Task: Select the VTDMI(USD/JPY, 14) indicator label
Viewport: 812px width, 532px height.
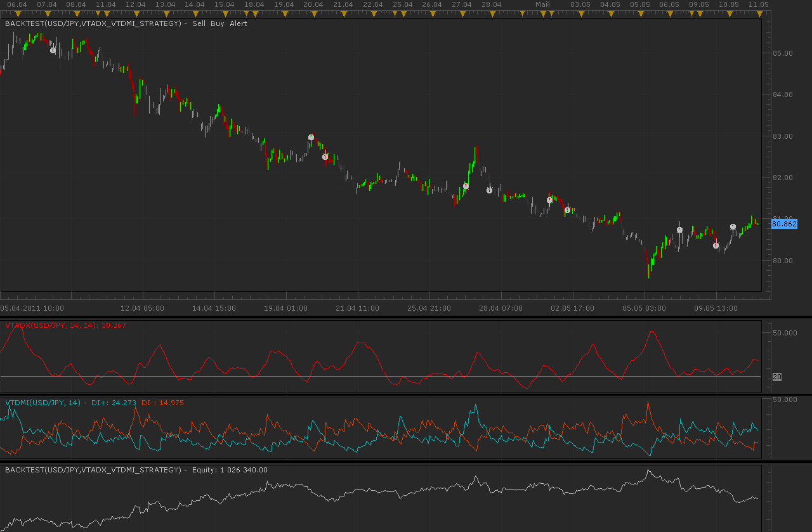Action: click(x=43, y=403)
